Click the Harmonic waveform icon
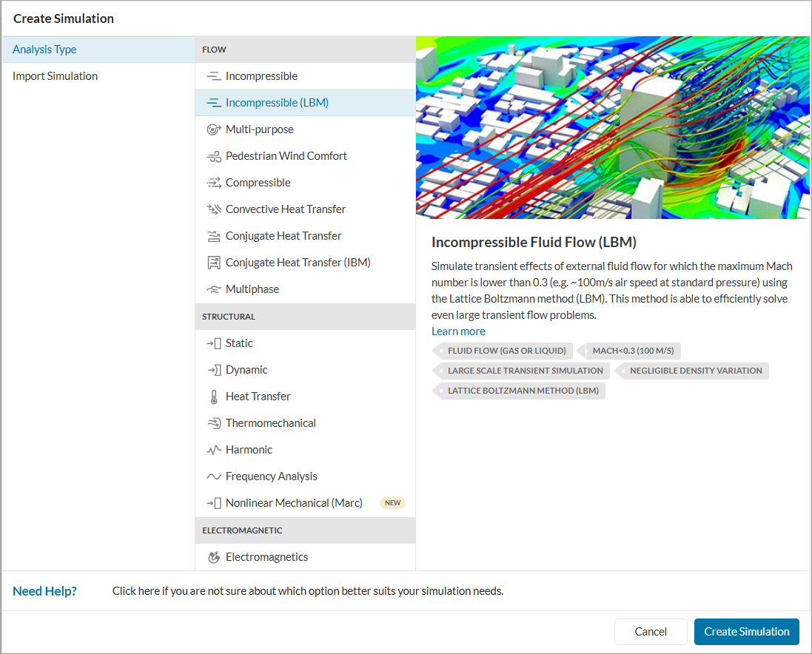 tap(214, 450)
